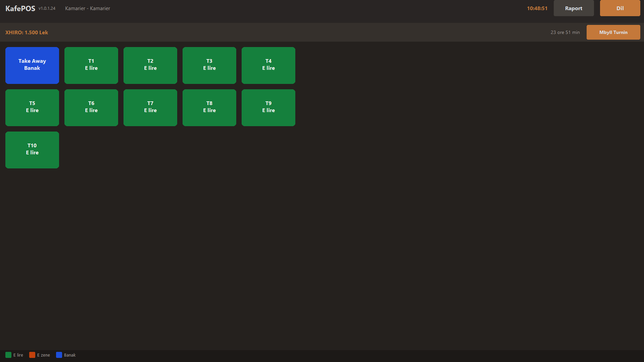Click the version label v1.0.1.24

47,8
